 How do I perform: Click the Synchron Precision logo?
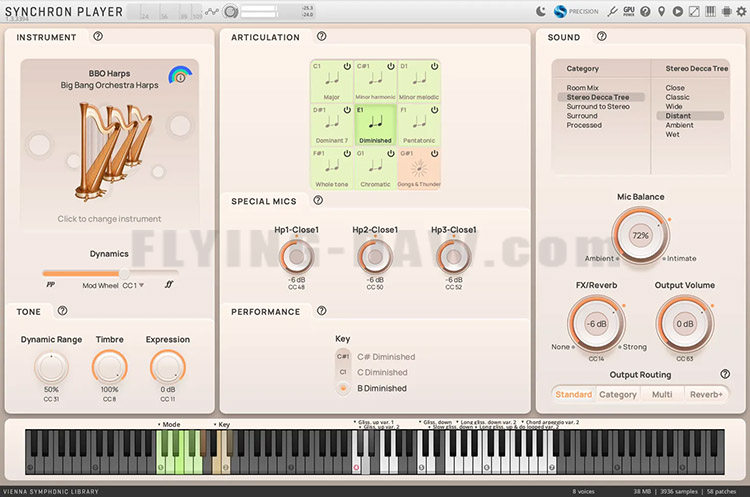560,11
